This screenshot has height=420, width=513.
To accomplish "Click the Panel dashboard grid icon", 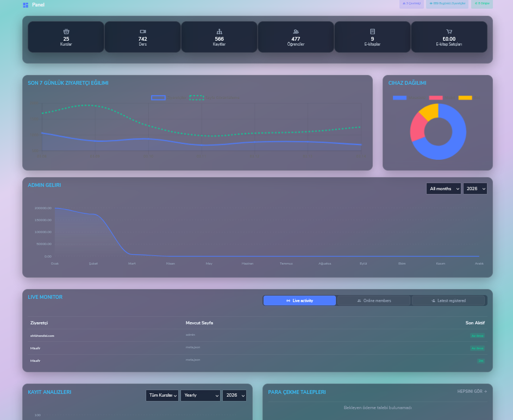I will (x=26, y=5).
